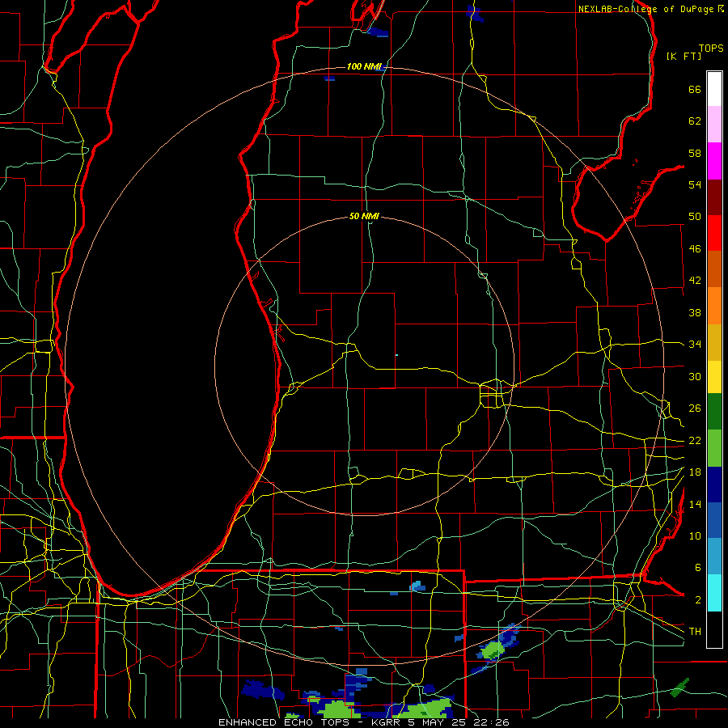
Task: Select the dark red 54 kft swatch
Action: [x=714, y=197]
